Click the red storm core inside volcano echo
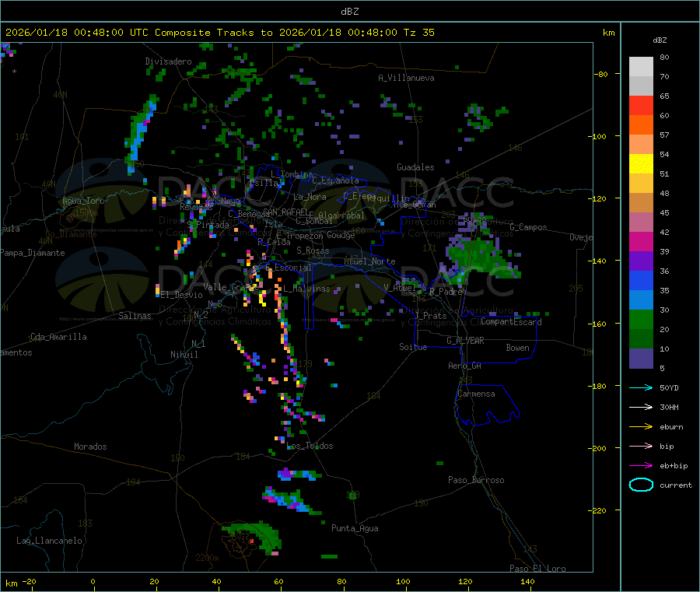Screen dimensions: 700x592 click(252, 541)
